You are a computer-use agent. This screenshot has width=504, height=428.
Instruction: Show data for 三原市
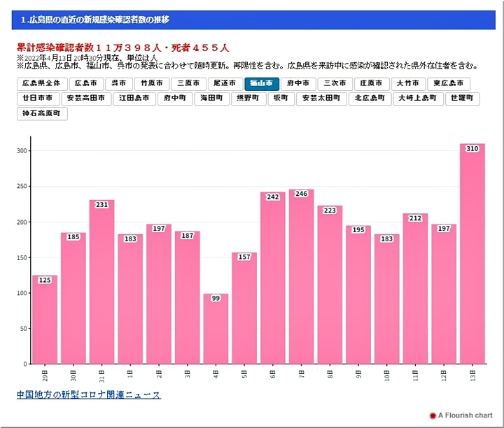point(188,83)
